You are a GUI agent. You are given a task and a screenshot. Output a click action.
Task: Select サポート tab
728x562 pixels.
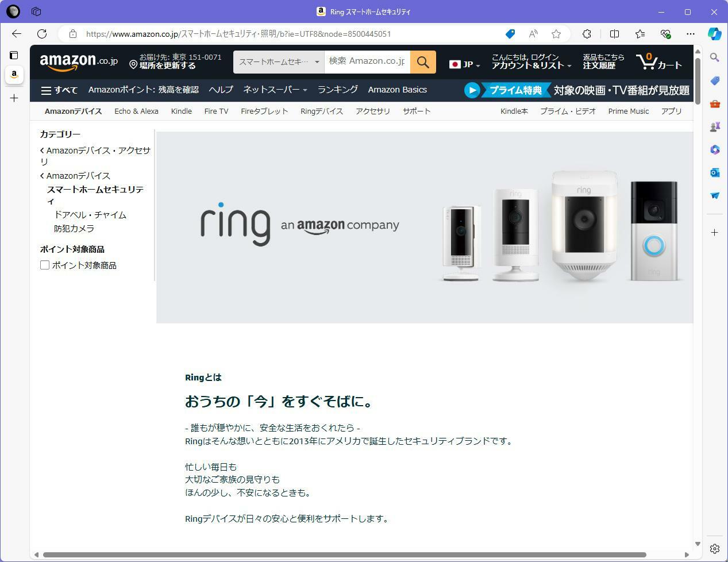[x=417, y=111]
